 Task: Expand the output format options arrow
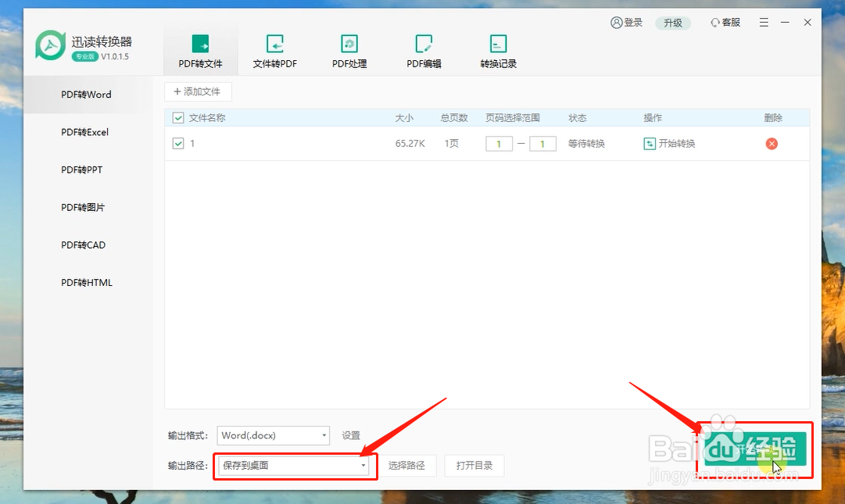(x=323, y=435)
